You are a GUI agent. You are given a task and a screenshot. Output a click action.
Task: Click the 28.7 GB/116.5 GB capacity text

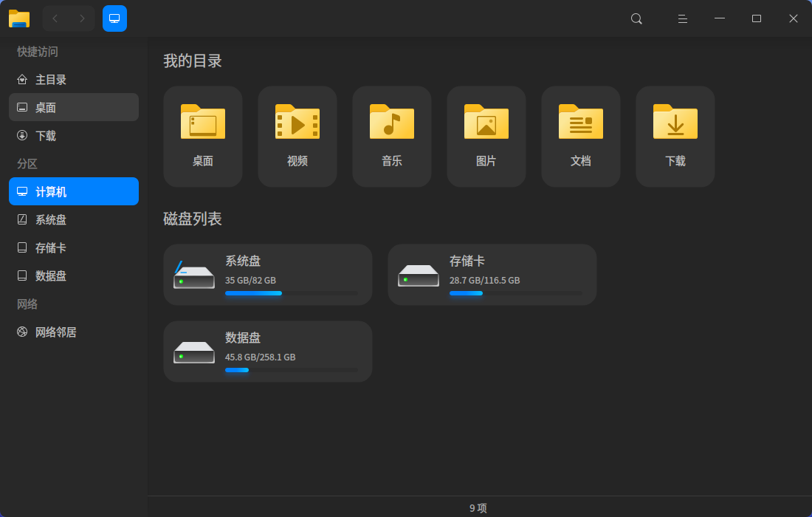click(485, 280)
